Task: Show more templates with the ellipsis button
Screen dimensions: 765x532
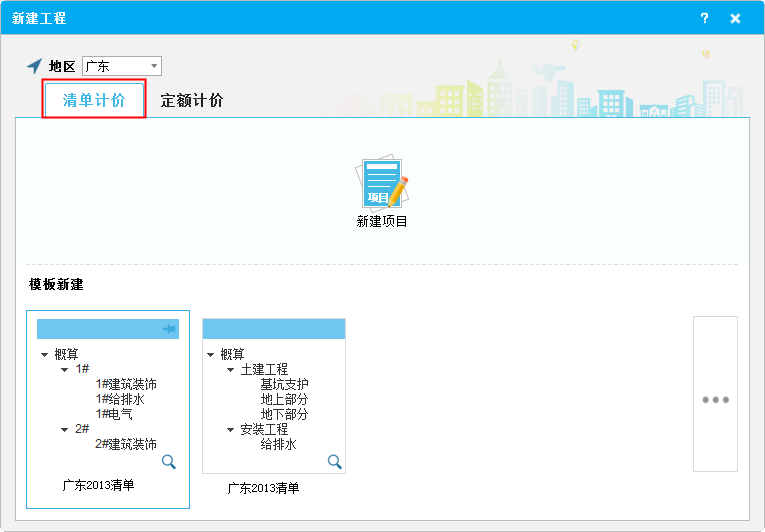Action: tap(715, 399)
